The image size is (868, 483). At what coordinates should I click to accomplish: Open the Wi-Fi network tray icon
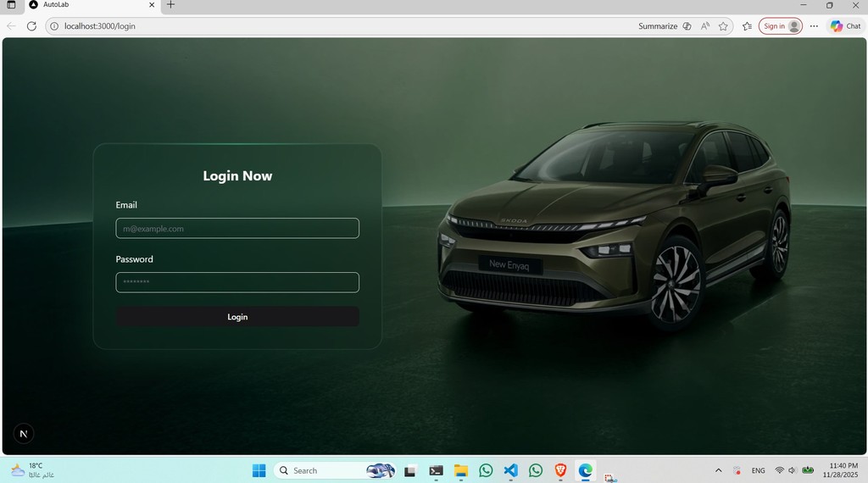780,471
